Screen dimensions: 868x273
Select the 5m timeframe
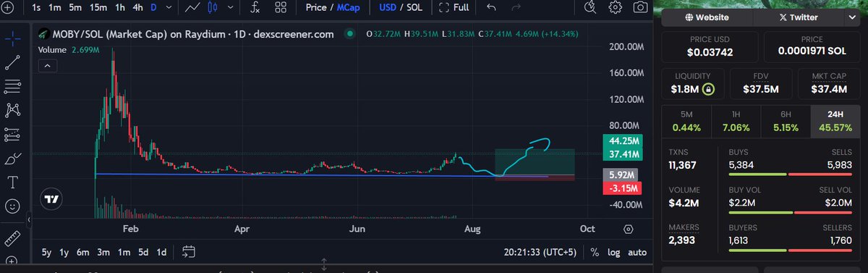[x=76, y=8]
